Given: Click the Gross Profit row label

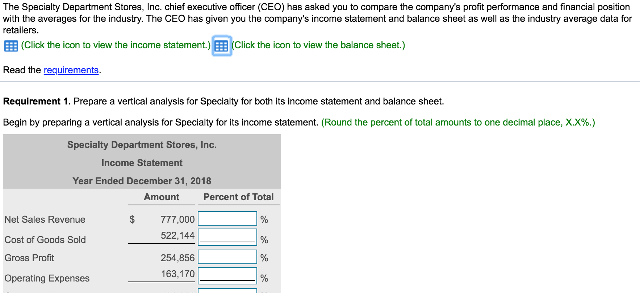Looking at the screenshot, I should pyautogui.click(x=29, y=258).
